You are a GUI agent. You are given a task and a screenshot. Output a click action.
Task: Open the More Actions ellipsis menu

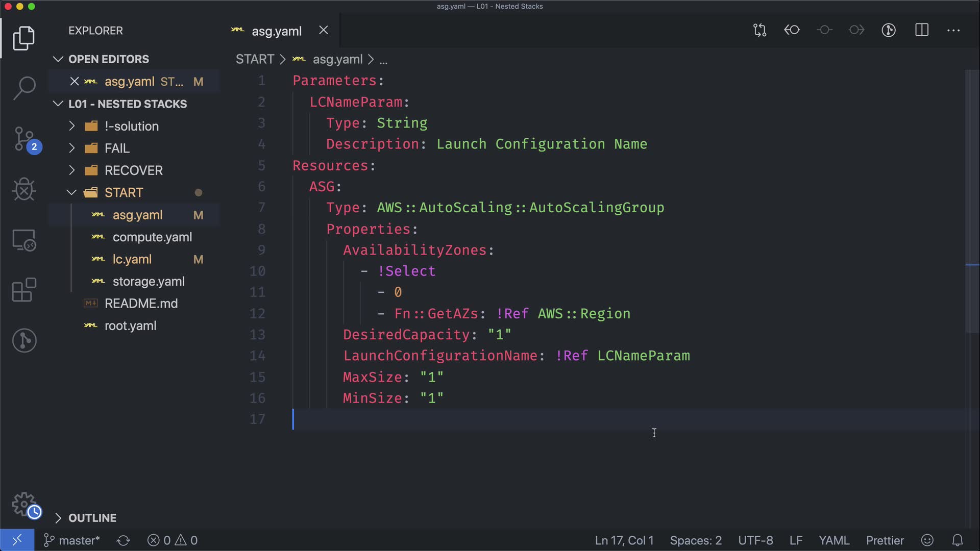pos(953,30)
